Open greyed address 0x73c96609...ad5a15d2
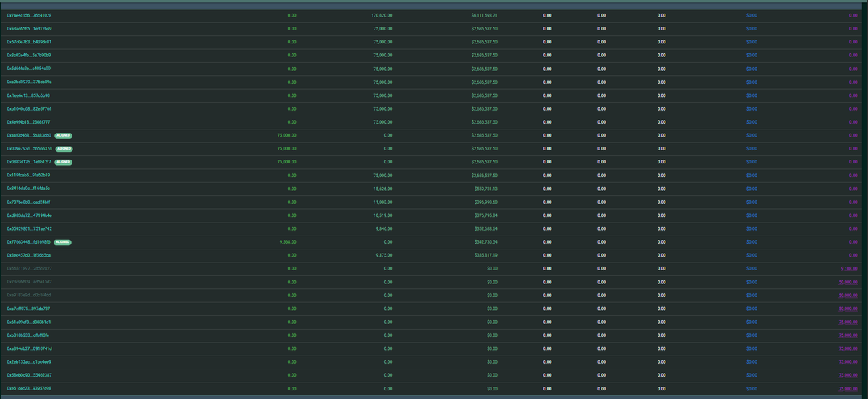The height and width of the screenshot is (399, 868). click(29, 282)
